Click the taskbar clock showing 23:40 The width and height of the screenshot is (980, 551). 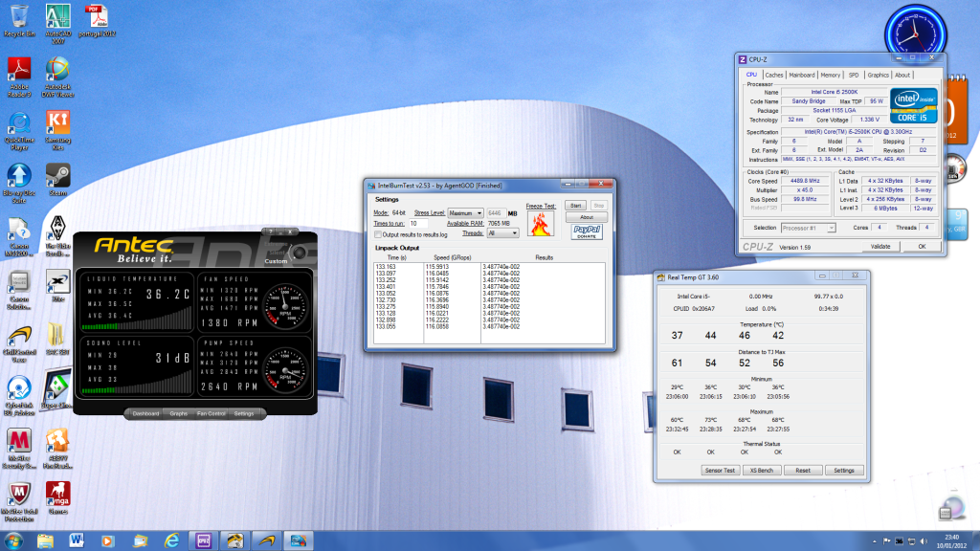951,541
